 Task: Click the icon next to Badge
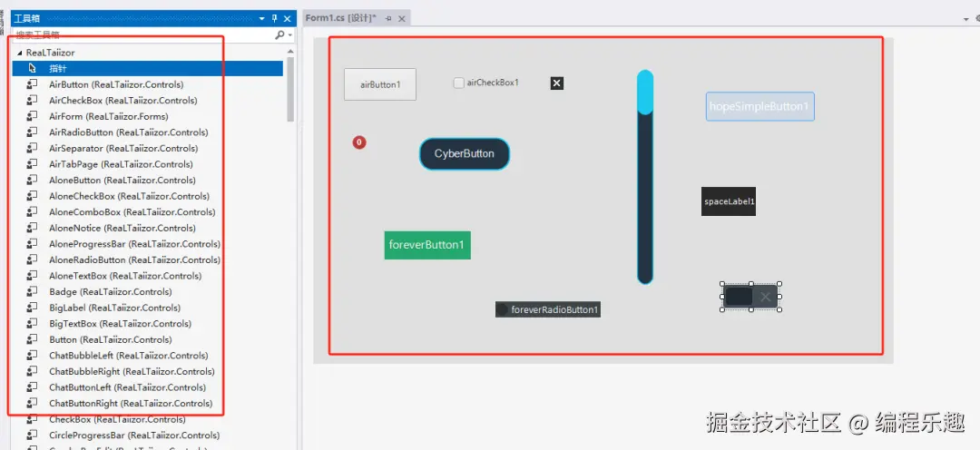[x=33, y=291]
